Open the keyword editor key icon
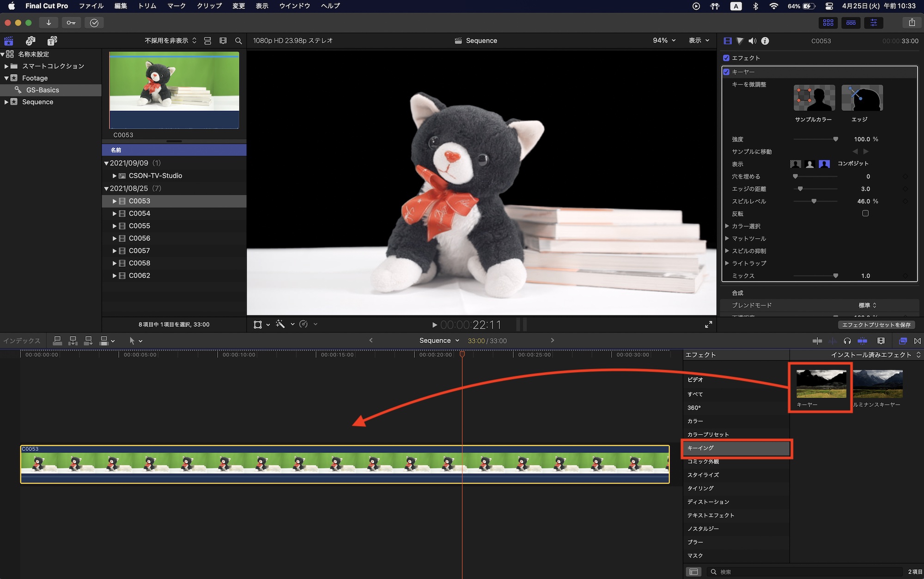The image size is (924, 579). pos(71,23)
